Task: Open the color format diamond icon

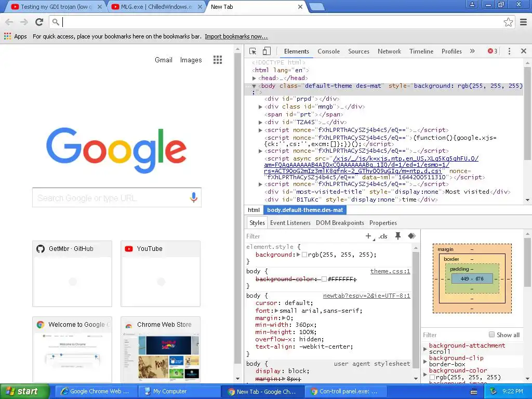Action: click(x=412, y=236)
